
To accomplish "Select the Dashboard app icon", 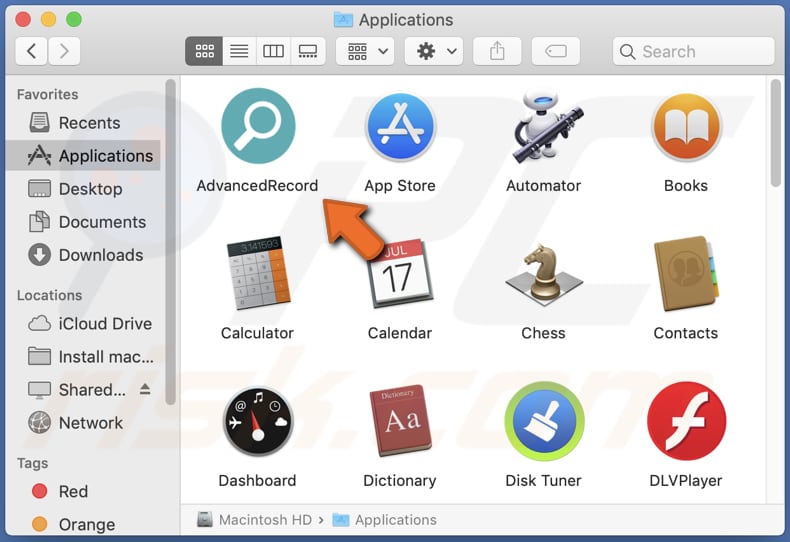I will pyautogui.click(x=258, y=421).
